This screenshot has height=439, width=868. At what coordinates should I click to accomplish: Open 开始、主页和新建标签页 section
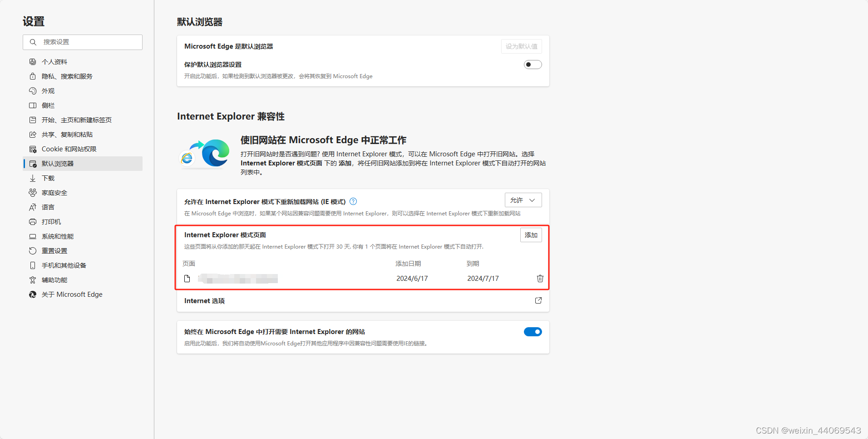(83, 120)
